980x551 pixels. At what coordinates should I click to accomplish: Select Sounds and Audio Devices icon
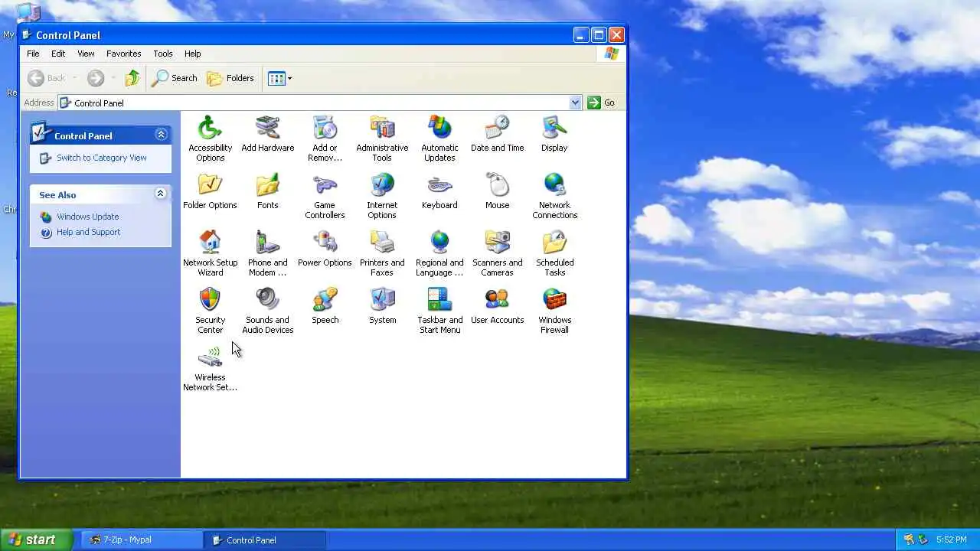click(x=267, y=311)
